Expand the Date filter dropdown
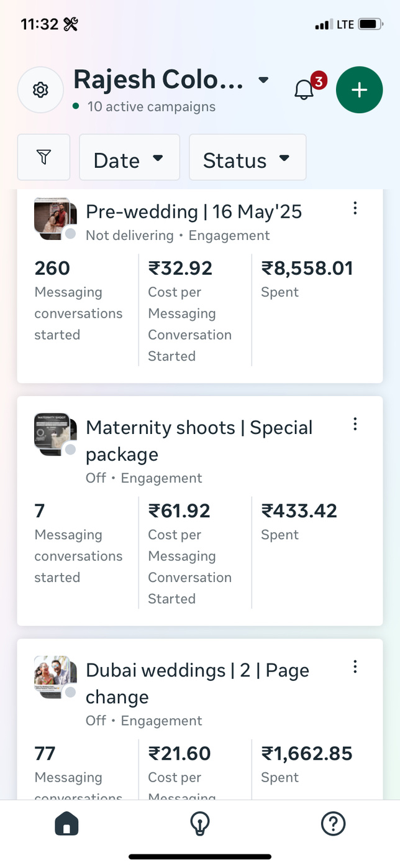 click(129, 160)
